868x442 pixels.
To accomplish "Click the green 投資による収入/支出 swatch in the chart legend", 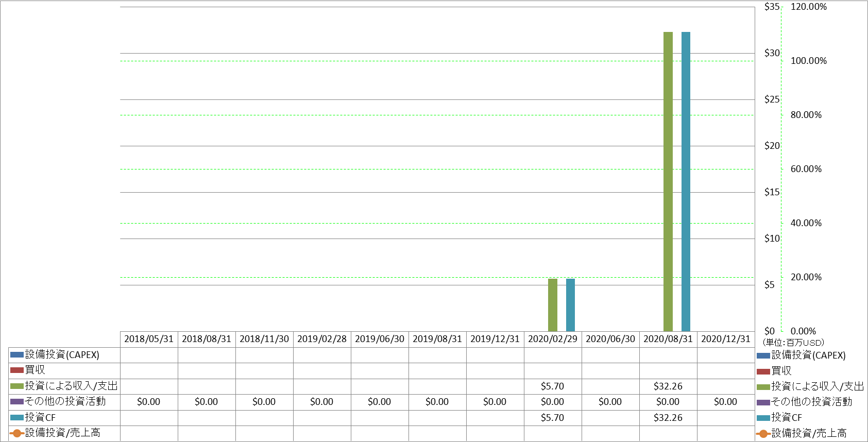I will (x=763, y=387).
